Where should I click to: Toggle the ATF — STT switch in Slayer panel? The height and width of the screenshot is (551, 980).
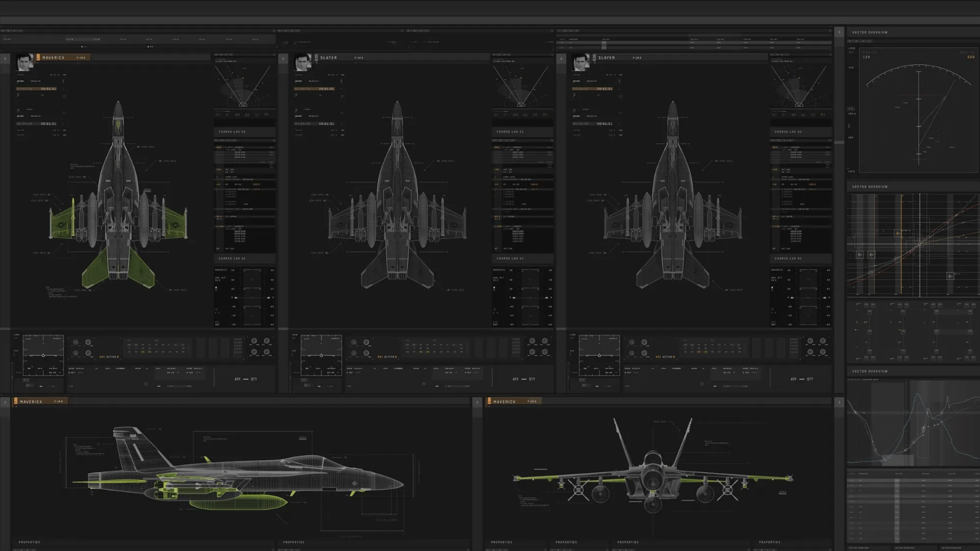(x=524, y=379)
